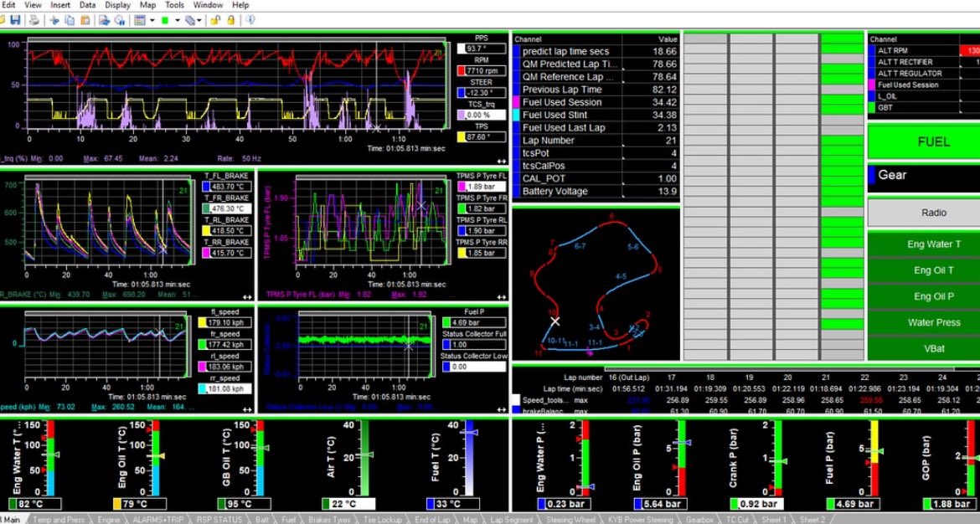
Task: Click the Eng Oil T alarm button
Action: click(925, 270)
